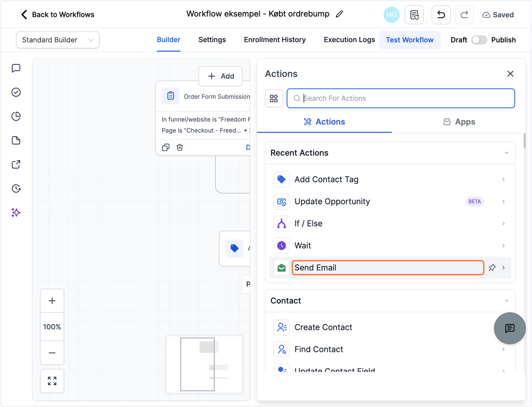Open the sticky note sidebar icon
This screenshot has height=407, width=532.
[16, 141]
